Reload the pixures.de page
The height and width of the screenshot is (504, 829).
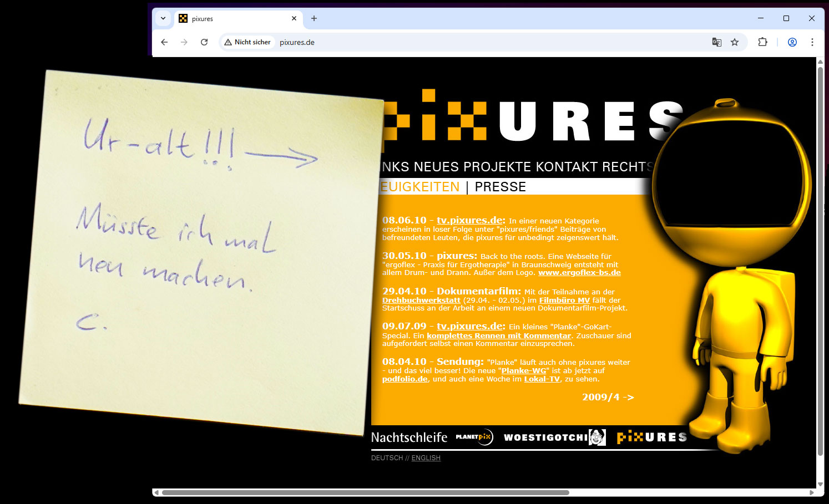[x=204, y=42]
